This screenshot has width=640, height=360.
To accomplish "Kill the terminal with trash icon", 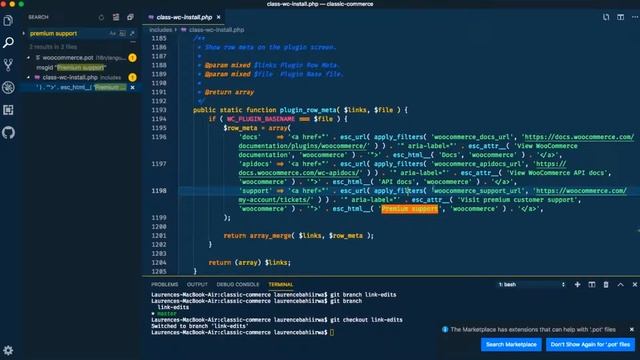I will 606,284.
